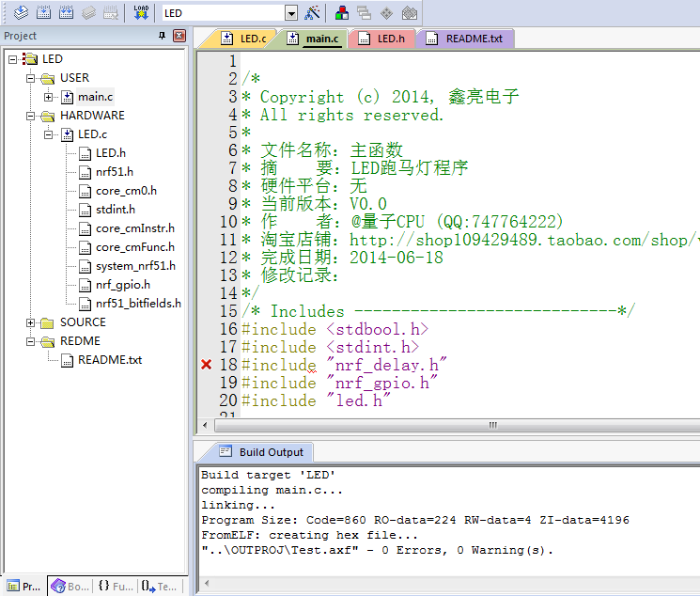The image size is (700, 596).
Task: Click the REDME folder icon
Action: pyautogui.click(x=47, y=342)
